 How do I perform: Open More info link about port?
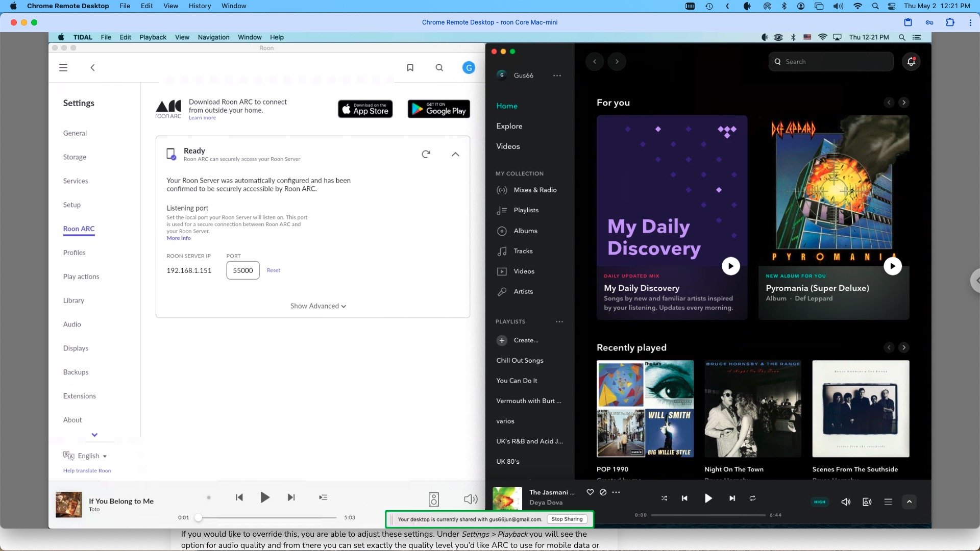pyautogui.click(x=179, y=238)
